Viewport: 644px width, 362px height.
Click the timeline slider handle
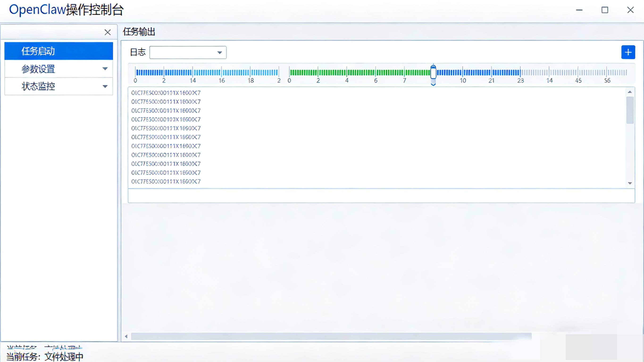[433, 73]
